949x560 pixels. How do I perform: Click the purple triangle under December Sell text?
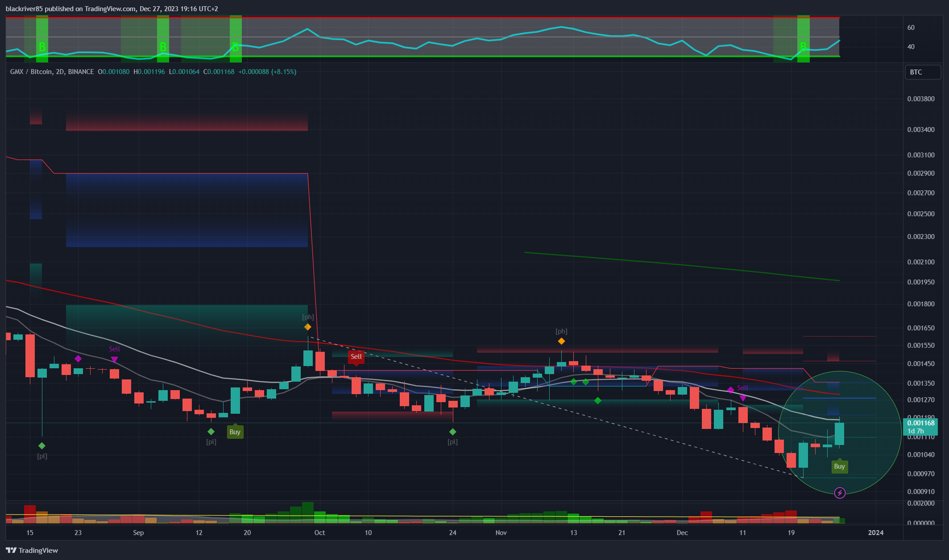pyautogui.click(x=743, y=398)
